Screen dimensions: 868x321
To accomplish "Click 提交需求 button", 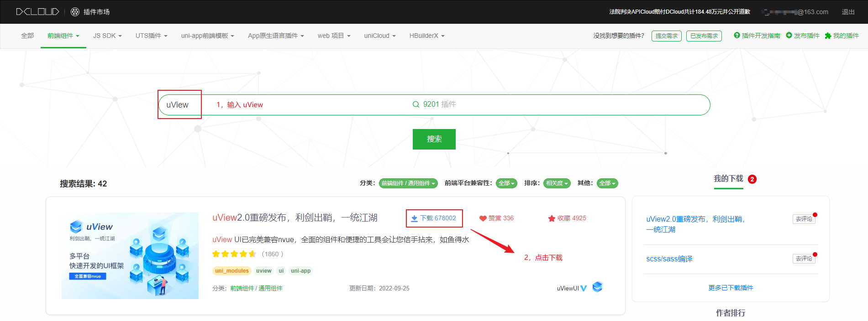I will 667,36.
